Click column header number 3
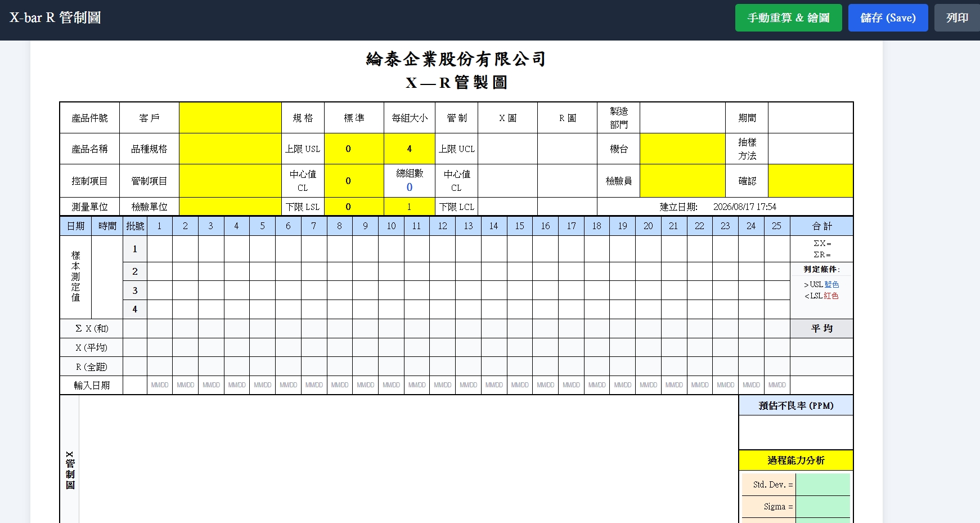The width and height of the screenshot is (980, 523). tap(211, 226)
